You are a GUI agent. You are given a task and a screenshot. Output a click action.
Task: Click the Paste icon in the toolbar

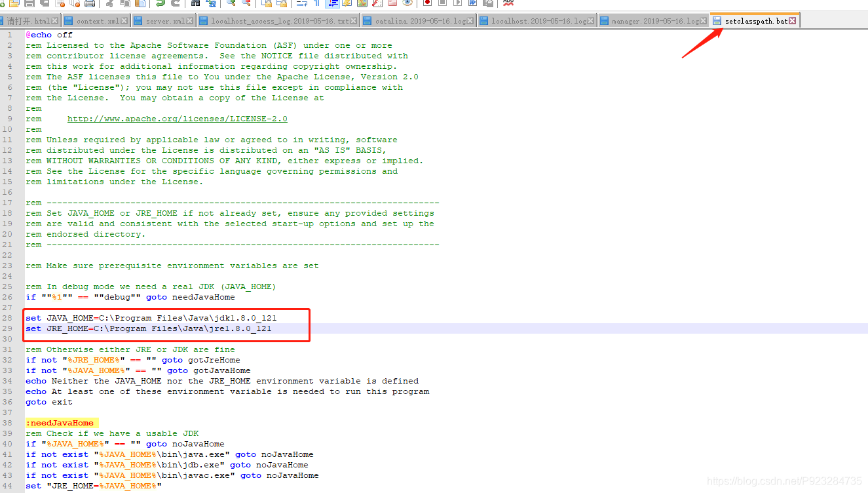click(140, 3)
